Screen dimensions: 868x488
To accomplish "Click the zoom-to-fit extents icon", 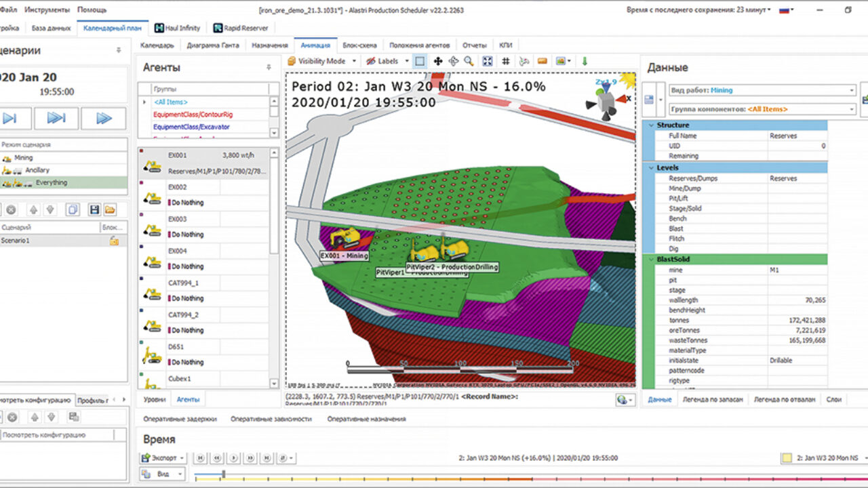I will point(487,61).
